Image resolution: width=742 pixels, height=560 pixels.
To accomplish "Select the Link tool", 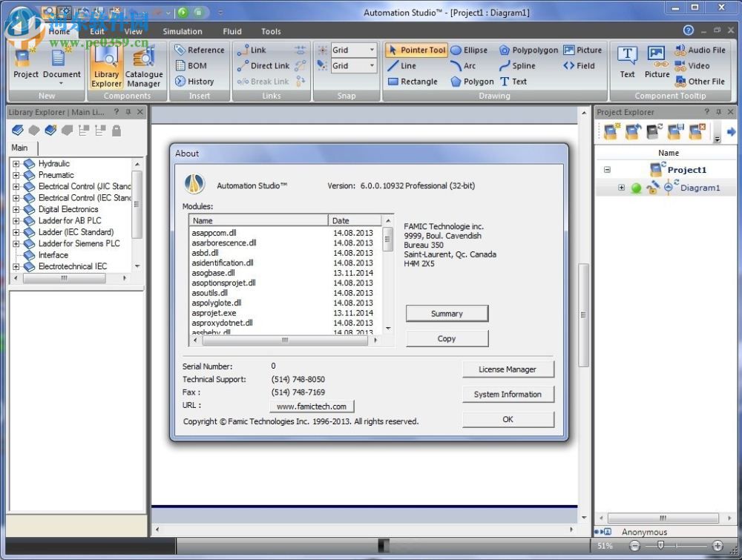I will pos(252,50).
